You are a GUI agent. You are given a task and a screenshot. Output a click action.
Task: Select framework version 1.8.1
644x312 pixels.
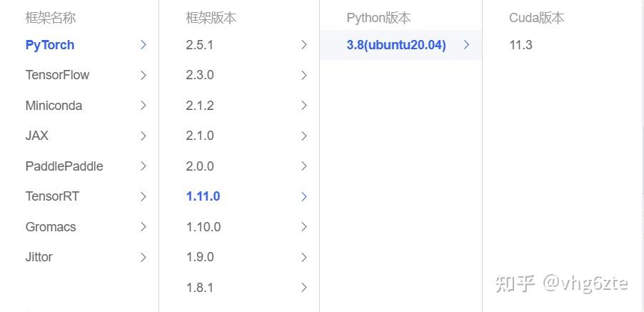coord(200,288)
